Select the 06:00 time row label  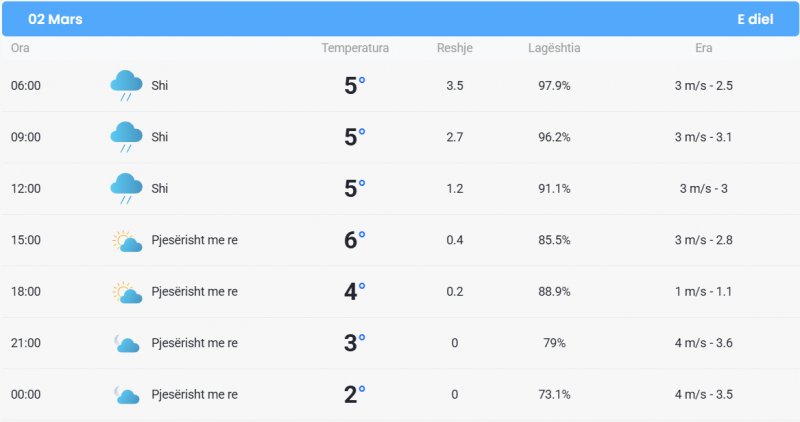tap(26, 86)
